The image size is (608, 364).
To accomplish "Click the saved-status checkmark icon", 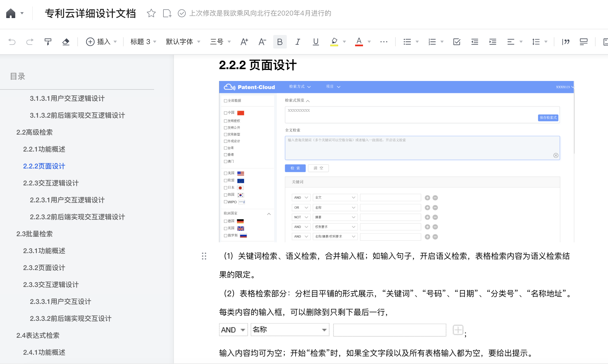I will [182, 13].
